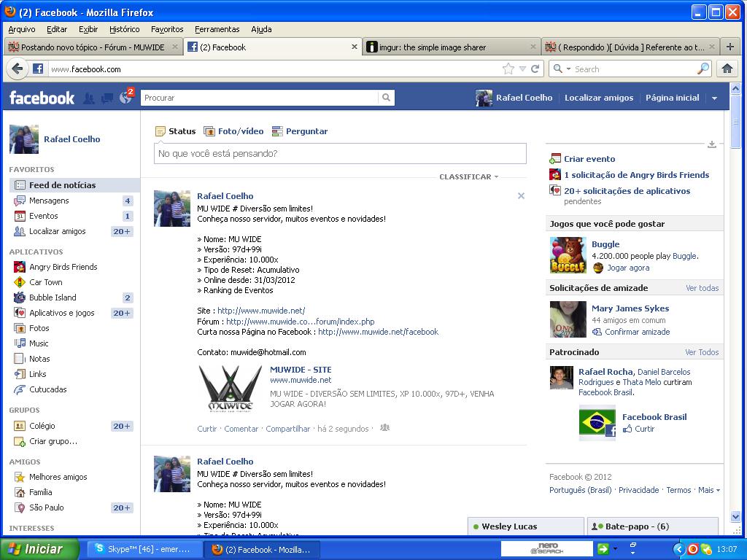
Task: Switch to the Postando novo tópico MUWIDE tab
Action: coord(93,47)
